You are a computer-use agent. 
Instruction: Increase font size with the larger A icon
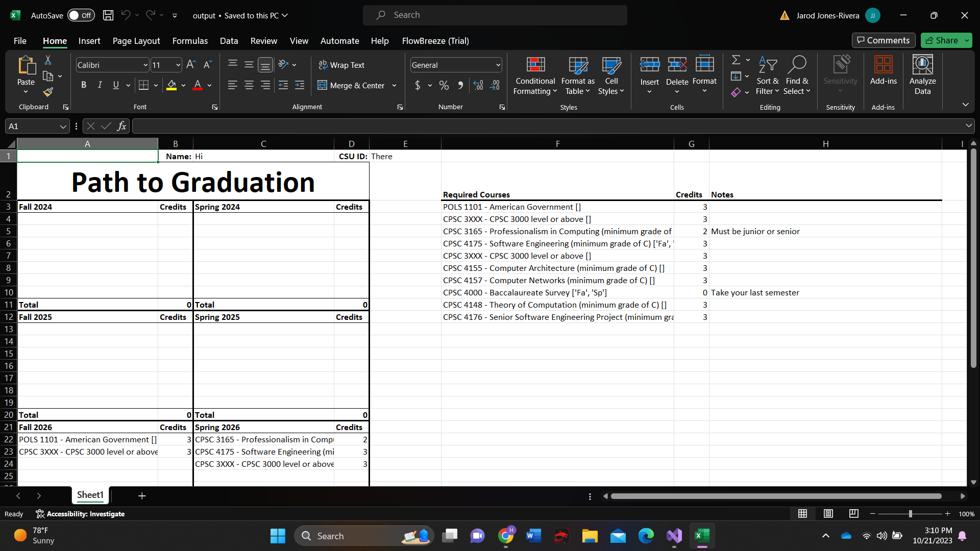tap(191, 65)
